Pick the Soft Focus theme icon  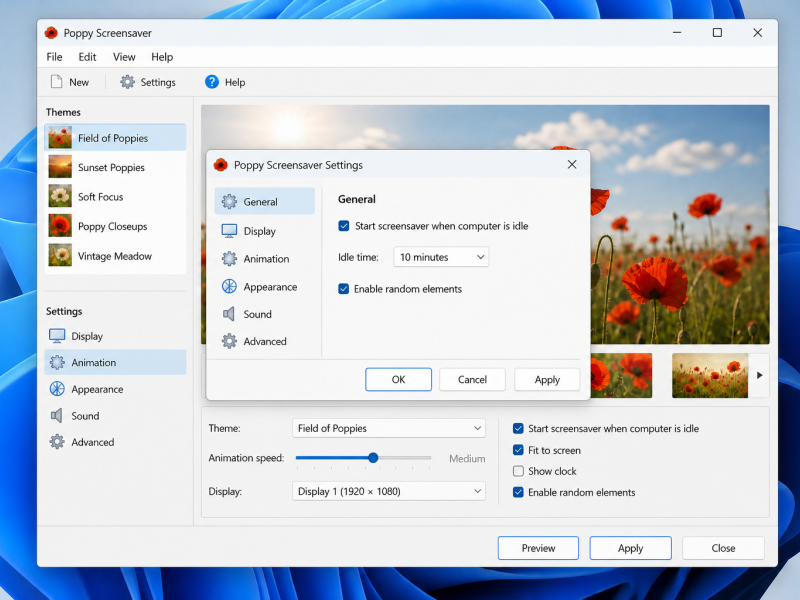click(x=60, y=196)
